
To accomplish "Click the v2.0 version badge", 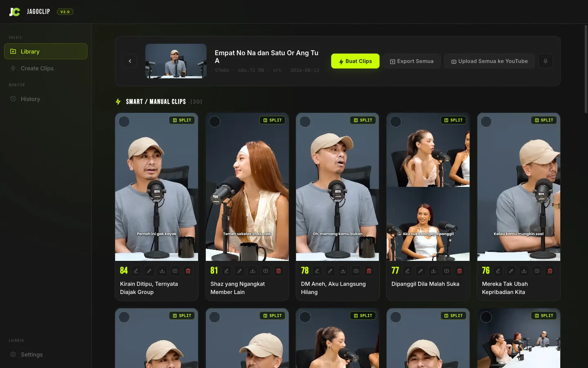I will tap(65, 12).
